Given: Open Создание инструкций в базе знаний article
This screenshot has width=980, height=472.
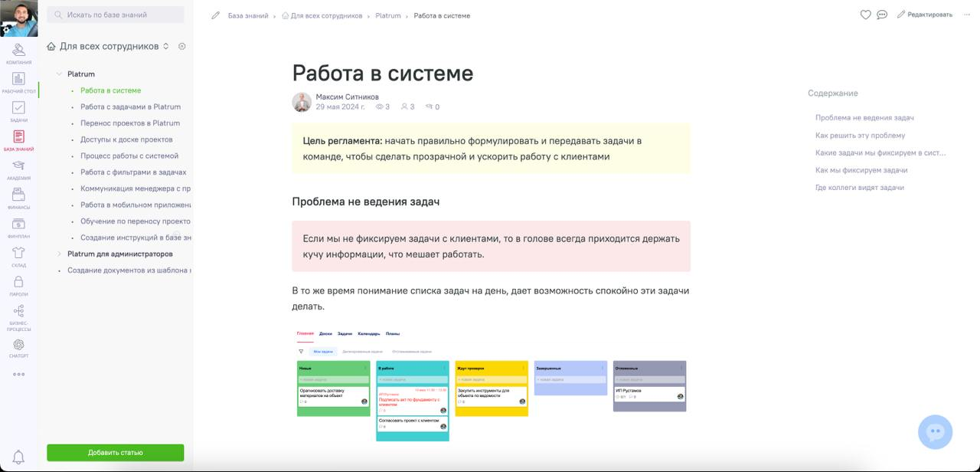Looking at the screenshot, I should pyautogui.click(x=136, y=238).
